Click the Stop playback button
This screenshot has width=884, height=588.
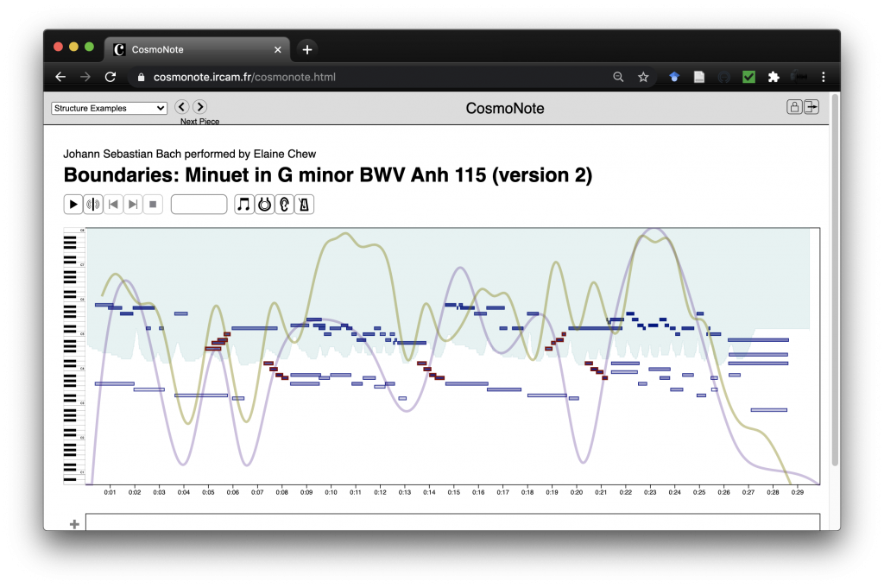[153, 204]
